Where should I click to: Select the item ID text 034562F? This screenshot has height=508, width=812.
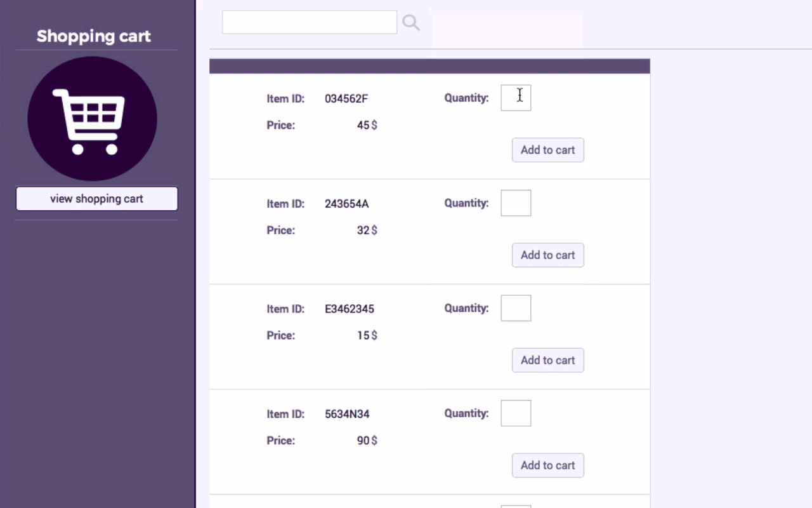346,98
